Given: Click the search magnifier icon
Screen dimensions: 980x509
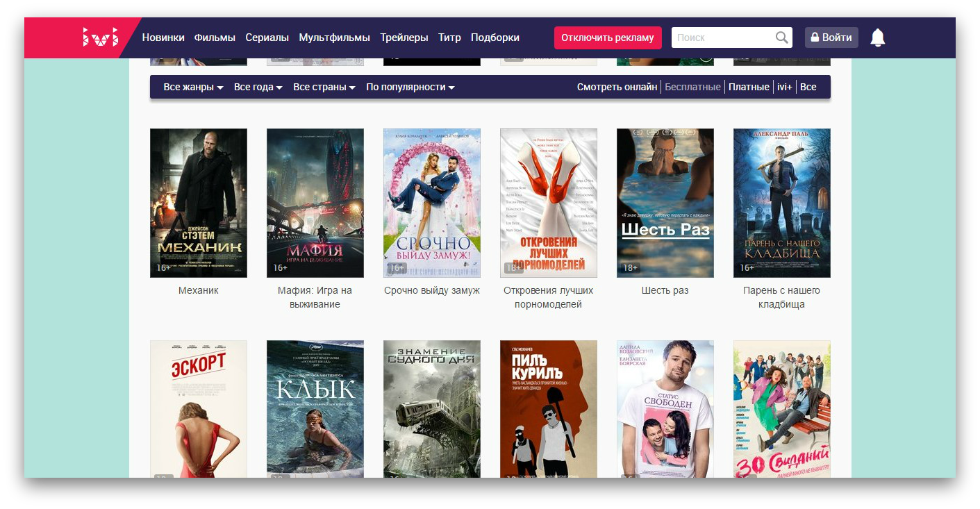Looking at the screenshot, I should coord(781,37).
